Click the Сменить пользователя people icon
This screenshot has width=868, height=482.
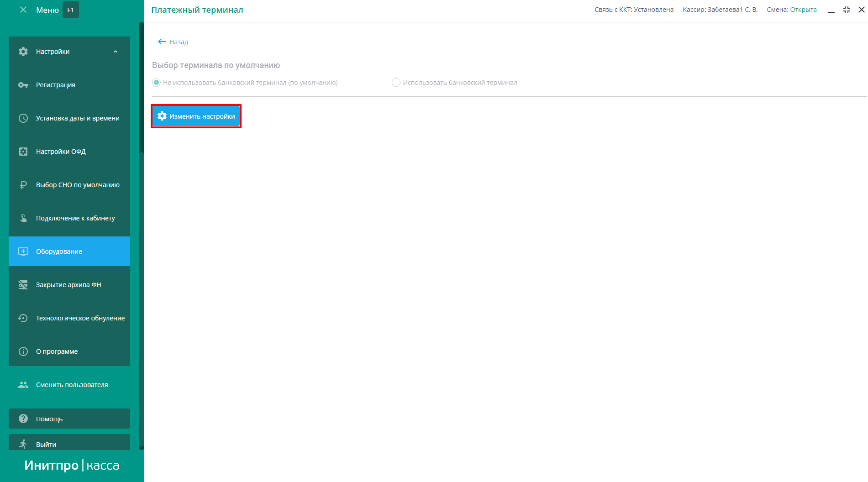[23, 385]
